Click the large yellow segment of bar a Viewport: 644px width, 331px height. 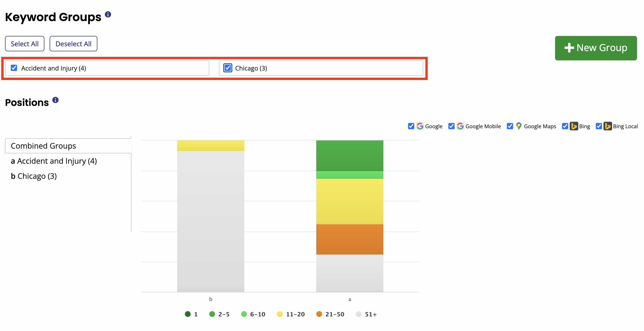(350, 202)
